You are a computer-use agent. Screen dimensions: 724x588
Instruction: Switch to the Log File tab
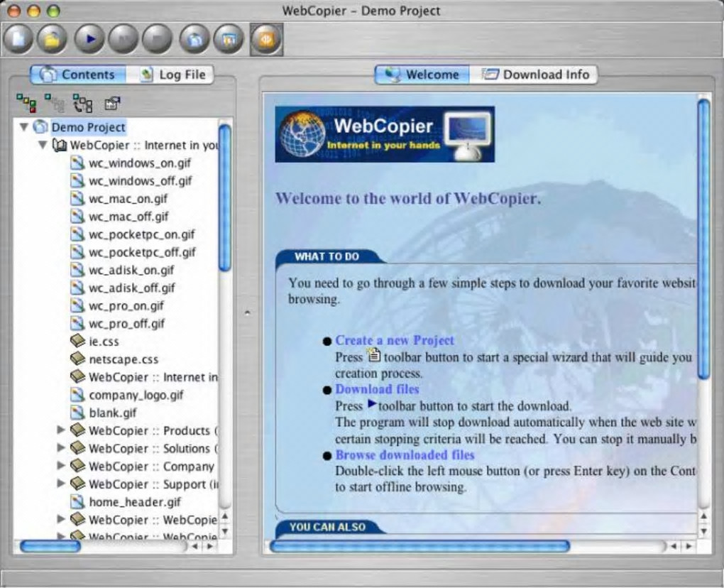tap(170, 75)
